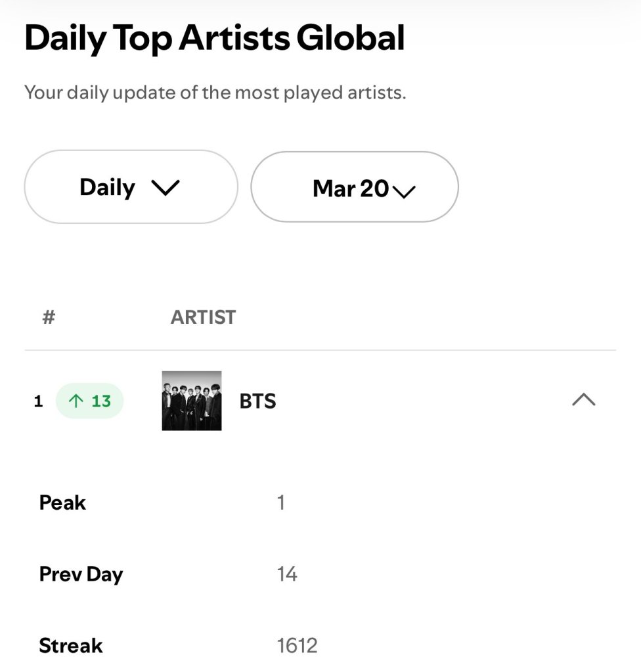The height and width of the screenshot is (672, 641).
Task: Open the Daily chart frequency dropdown
Action: 130,187
